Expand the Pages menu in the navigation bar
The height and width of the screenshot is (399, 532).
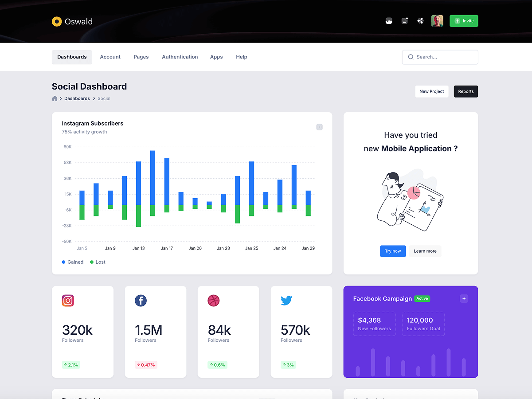click(141, 57)
